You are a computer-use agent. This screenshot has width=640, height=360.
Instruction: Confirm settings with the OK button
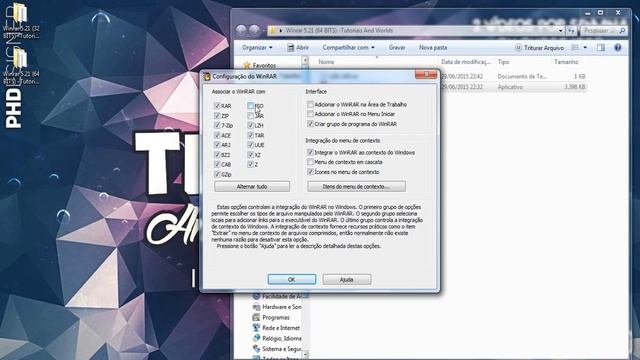(x=292, y=280)
